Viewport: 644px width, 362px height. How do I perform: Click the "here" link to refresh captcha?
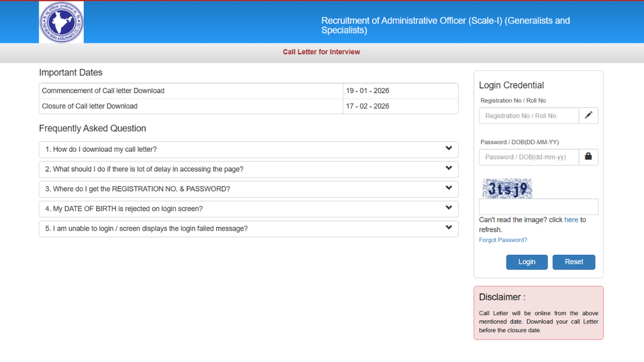[571, 220]
